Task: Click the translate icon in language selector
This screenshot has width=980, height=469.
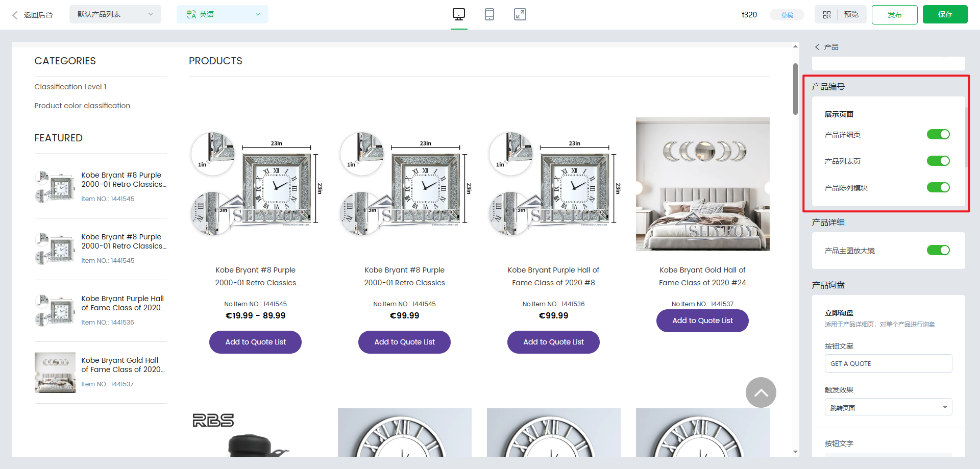Action: pos(191,14)
